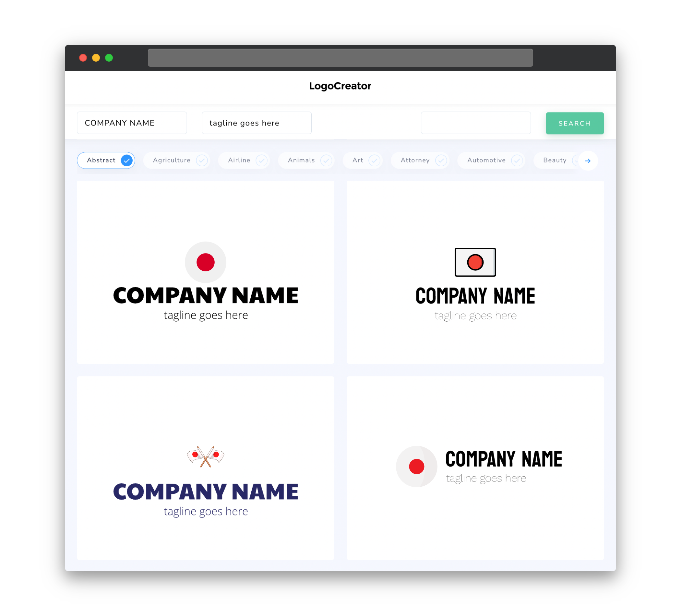Screen dimensions: 681x616
Task: Click the right arrow to scroll categories
Action: (x=587, y=160)
